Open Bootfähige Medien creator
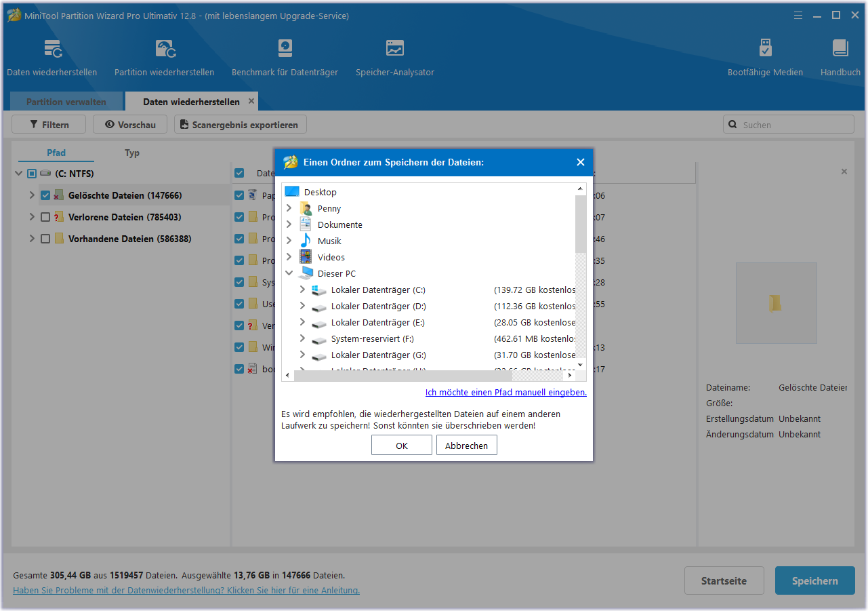Image resolution: width=868 pixels, height=611 pixels. pos(765,49)
